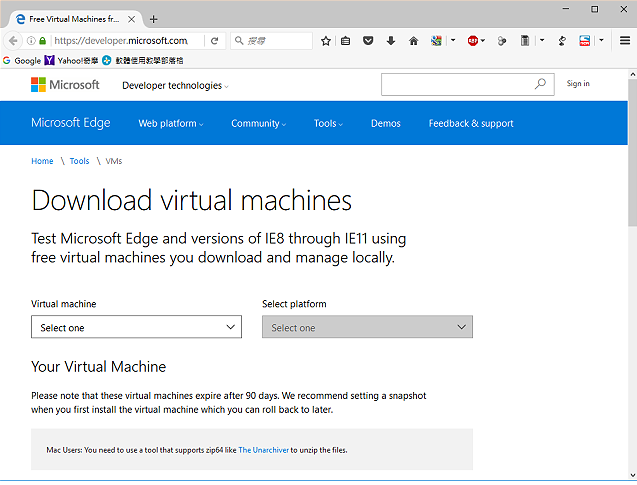This screenshot has height=485, width=637.
Task: Click the magnifier icon in the site search box
Action: pyautogui.click(x=540, y=84)
